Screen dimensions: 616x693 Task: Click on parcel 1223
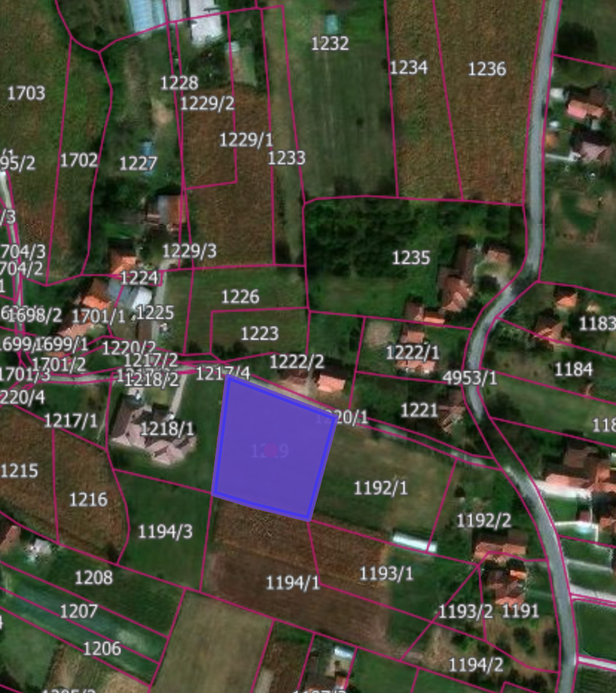[x=259, y=333]
